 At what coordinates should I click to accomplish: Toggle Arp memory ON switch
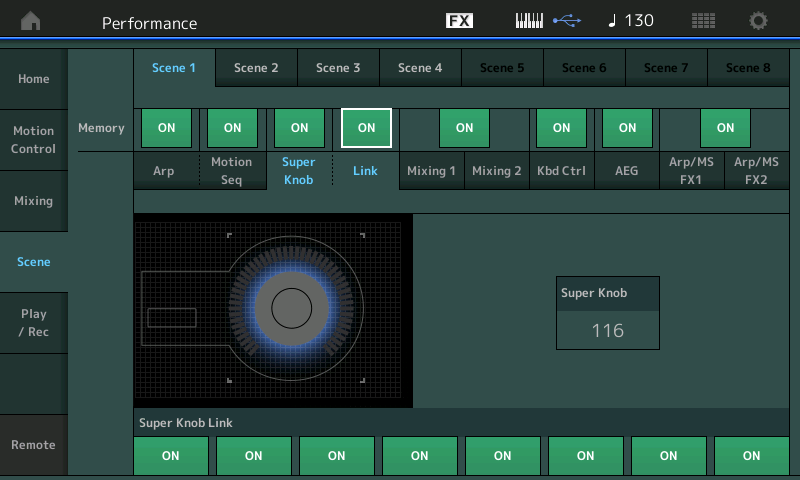(166, 128)
